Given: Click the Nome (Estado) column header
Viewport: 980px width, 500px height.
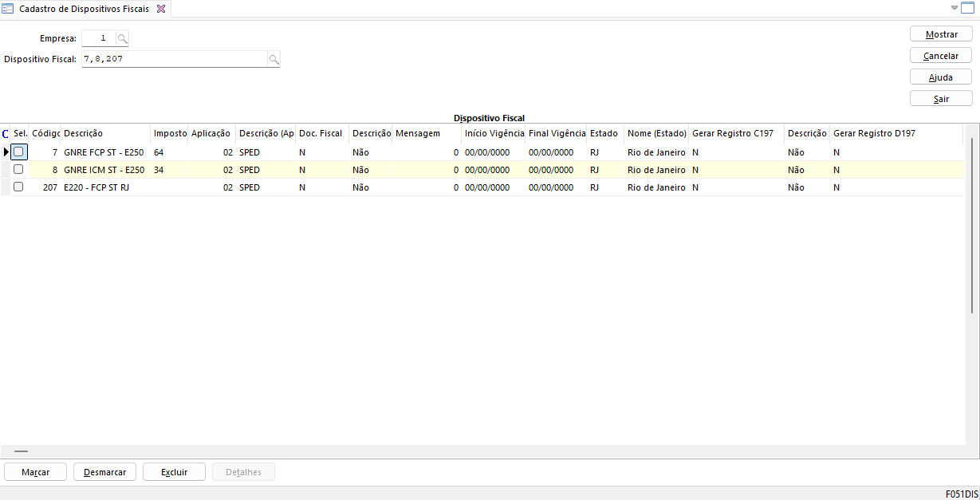Looking at the screenshot, I should [x=657, y=133].
